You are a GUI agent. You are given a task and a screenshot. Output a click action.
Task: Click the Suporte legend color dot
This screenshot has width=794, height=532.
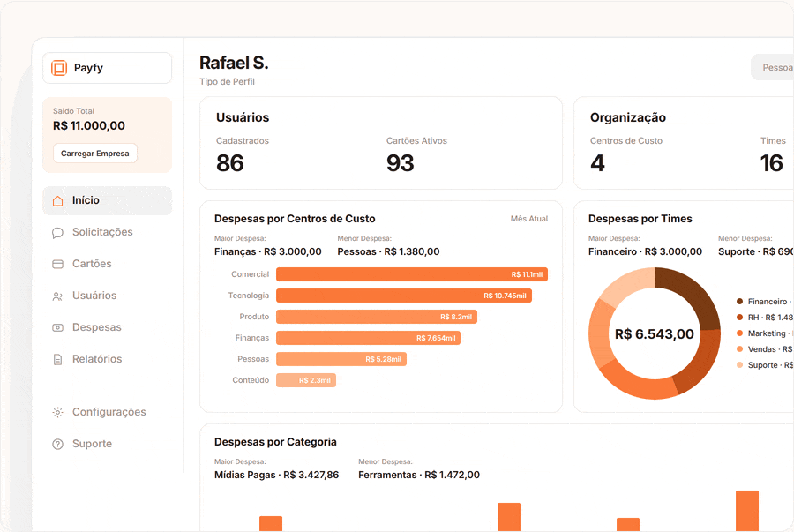tap(739, 365)
